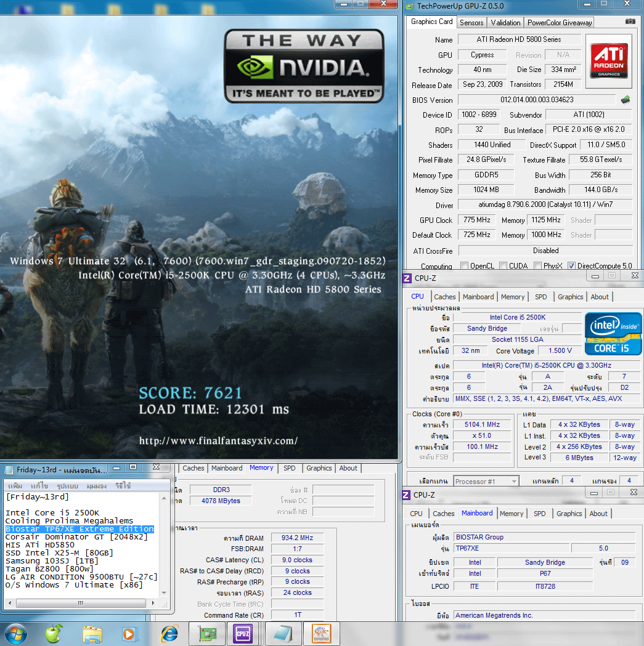Activate the benchmark app taskbar icon beside Notepad
Image resolution: width=644 pixels, height=646 pixels.
[x=322, y=634]
